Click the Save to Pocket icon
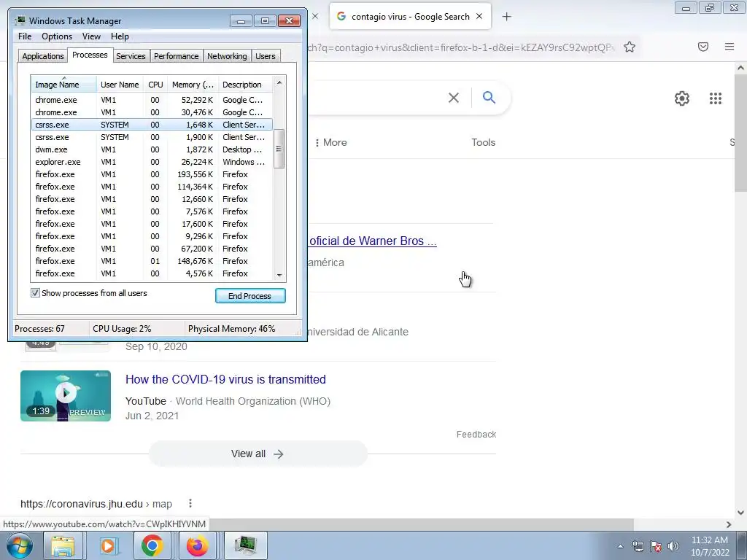This screenshot has width=747, height=560. coord(703,47)
